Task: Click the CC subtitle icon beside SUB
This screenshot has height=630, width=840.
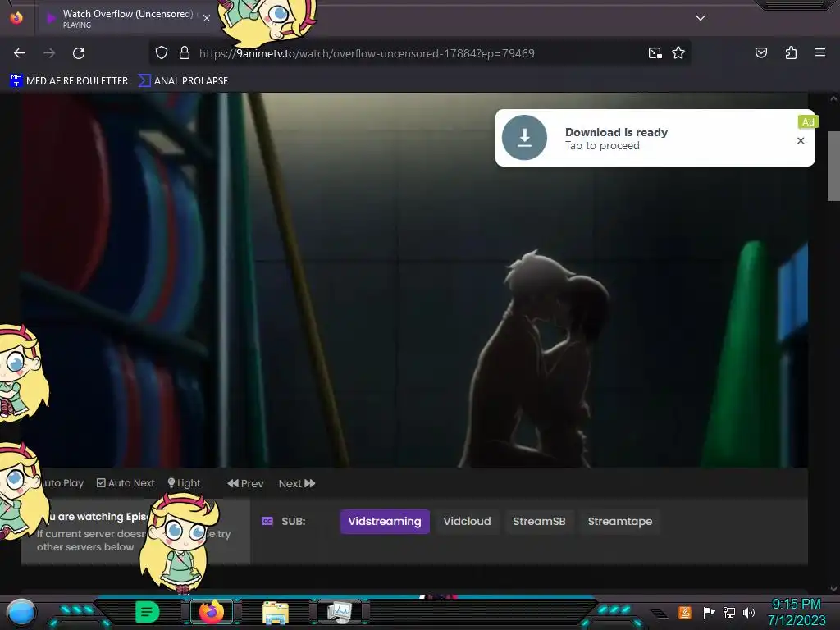Action: tap(267, 521)
